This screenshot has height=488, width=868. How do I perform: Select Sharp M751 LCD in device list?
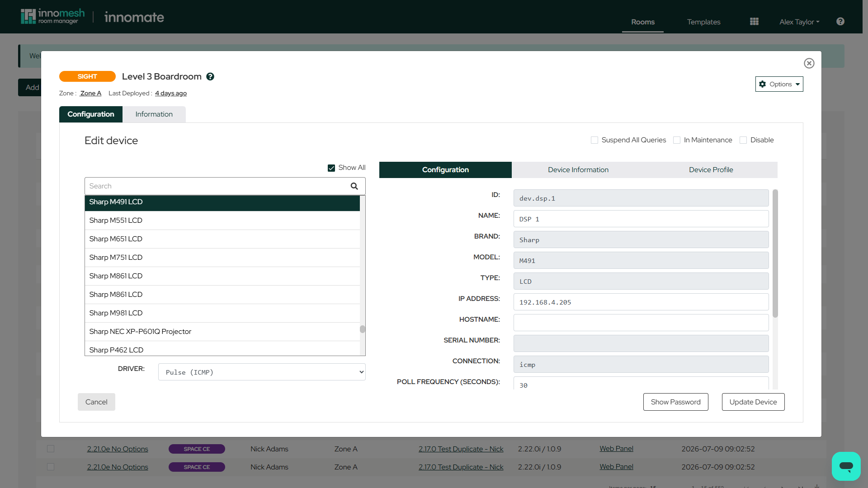click(x=222, y=258)
